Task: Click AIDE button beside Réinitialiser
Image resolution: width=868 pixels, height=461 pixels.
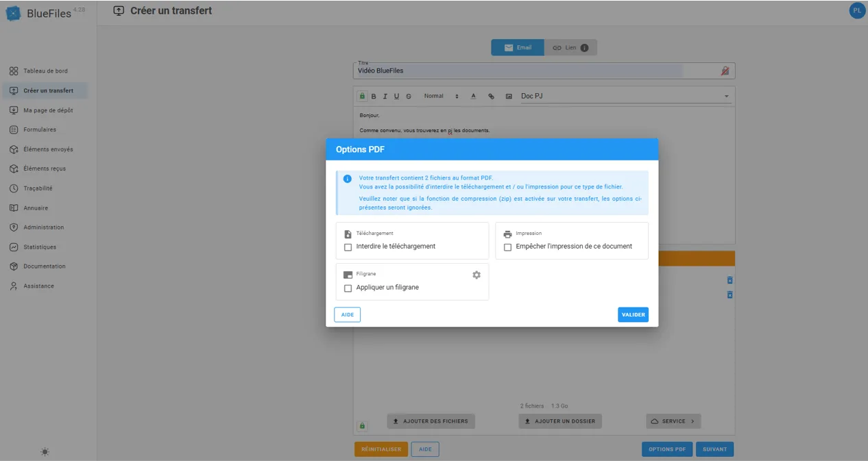Action: (425, 449)
